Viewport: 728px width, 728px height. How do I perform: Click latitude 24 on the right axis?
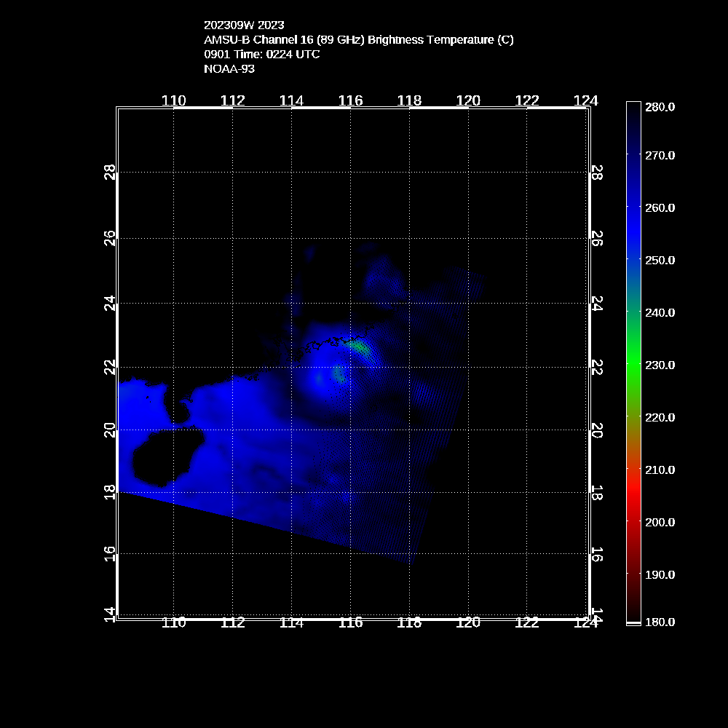pyautogui.click(x=597, y=303)
